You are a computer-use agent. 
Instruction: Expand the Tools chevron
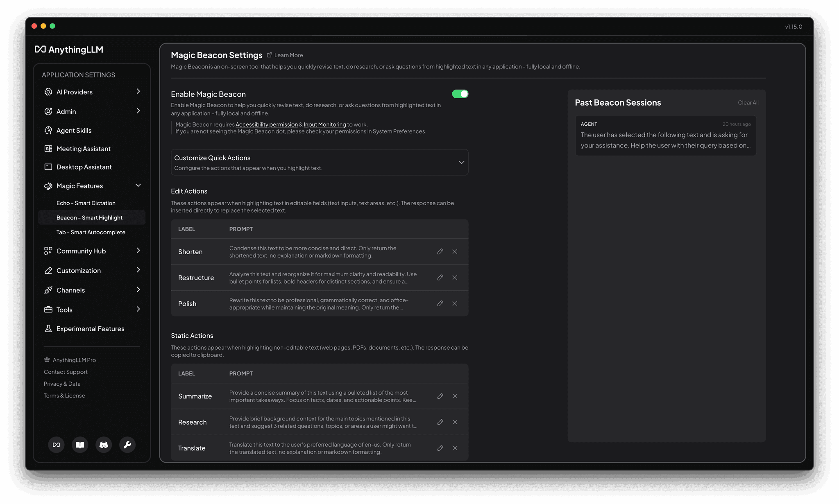138,309
